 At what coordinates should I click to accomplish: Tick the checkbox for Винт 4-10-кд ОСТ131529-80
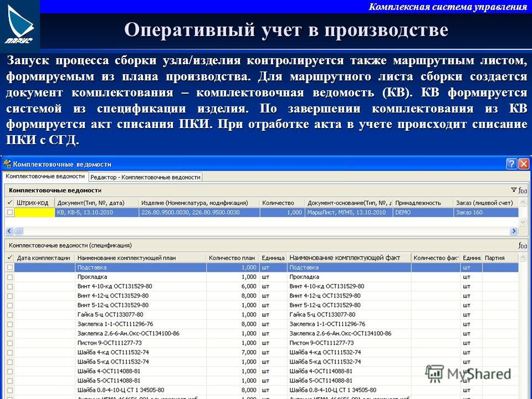click(x=10, y=287)
